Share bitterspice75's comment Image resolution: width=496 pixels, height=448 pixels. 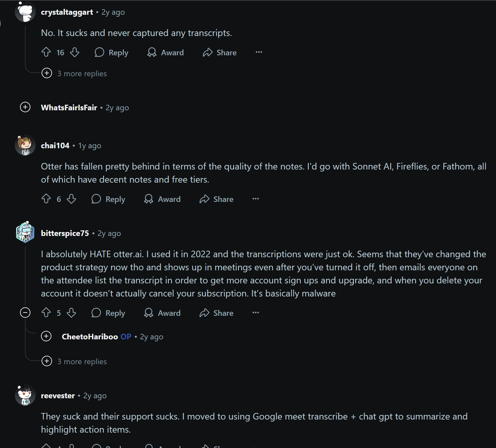[x=216, y=313]
